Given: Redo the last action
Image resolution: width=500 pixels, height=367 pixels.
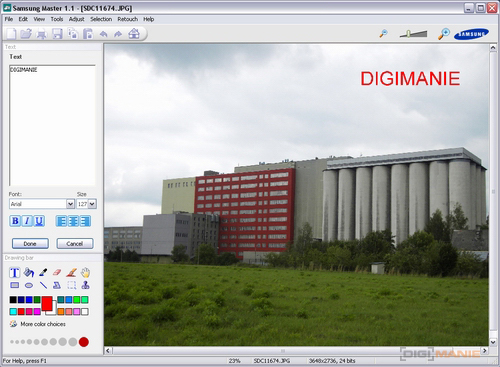Looking at the screenshot, I should [x=118, y=34].
